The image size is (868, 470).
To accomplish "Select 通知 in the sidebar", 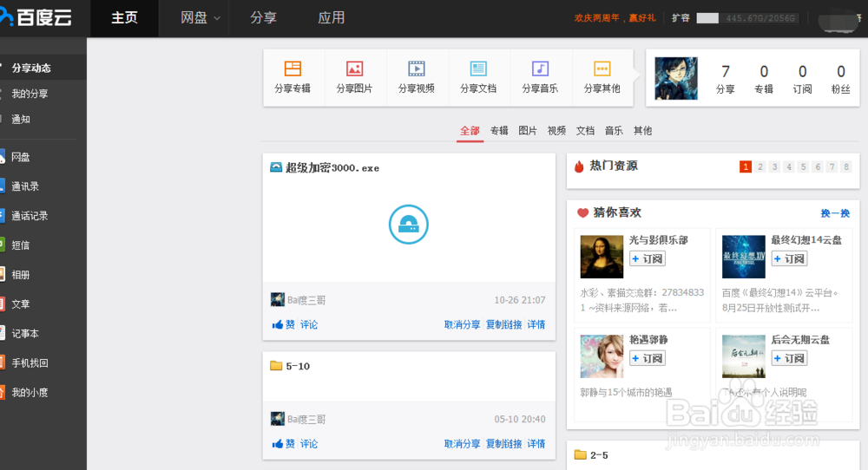I will click(21, 119).
